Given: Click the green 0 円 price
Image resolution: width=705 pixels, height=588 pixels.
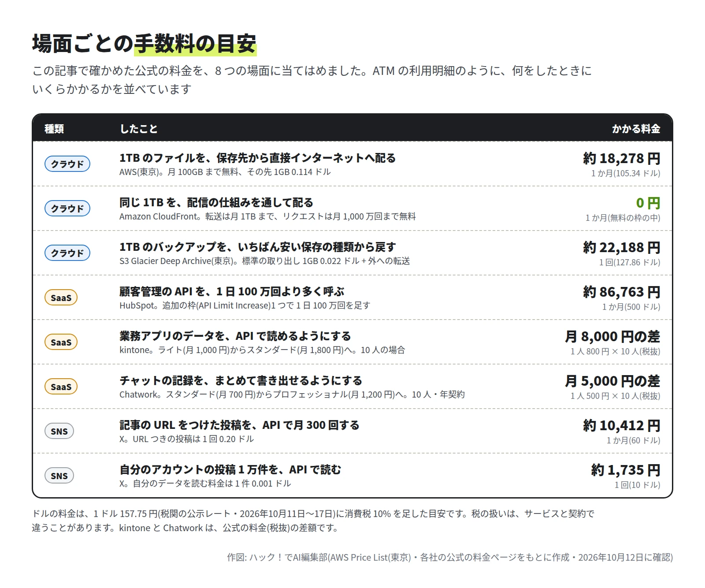Looking at the screenshot, I should click(648, 203).
